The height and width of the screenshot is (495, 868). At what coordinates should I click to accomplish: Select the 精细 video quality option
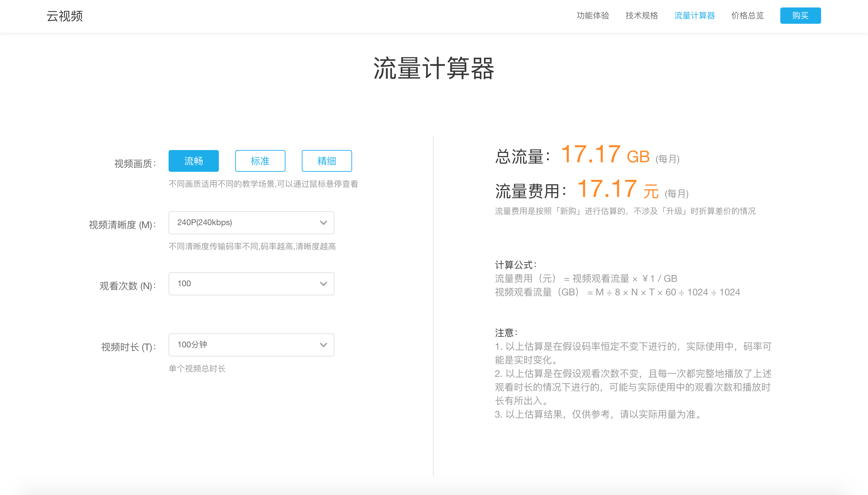(326, 161)
